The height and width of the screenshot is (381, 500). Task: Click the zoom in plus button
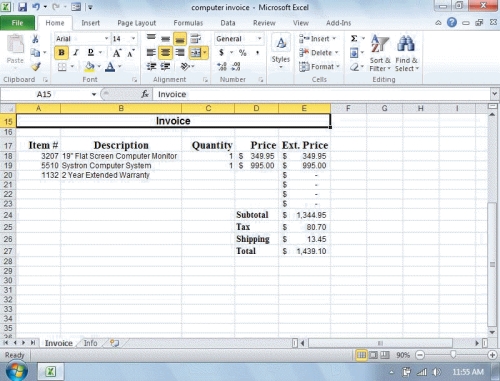click(492, 355)
